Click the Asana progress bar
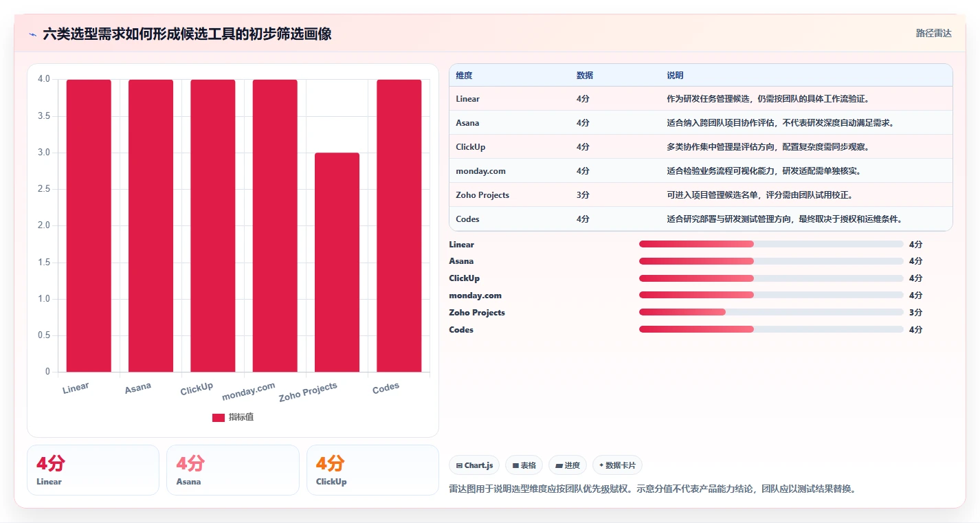This screenshot has width=980, height=523. pyautogui.click(x=771, y=261)
